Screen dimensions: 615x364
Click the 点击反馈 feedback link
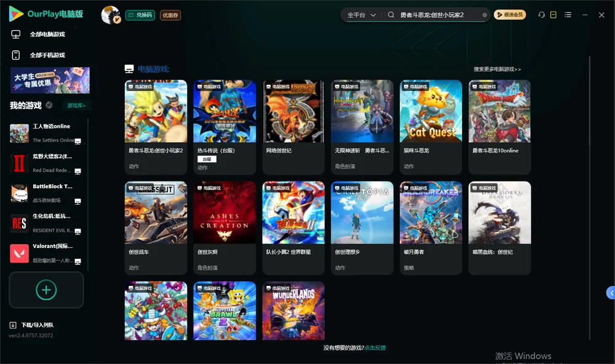coord(375,348)
